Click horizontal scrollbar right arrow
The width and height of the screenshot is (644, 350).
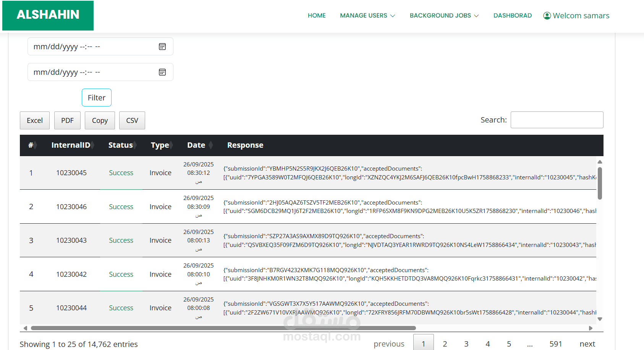(x=591, y=328)
